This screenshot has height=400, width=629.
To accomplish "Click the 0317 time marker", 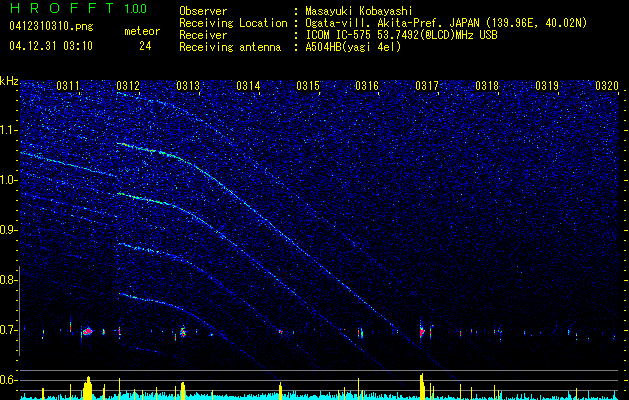I will (427, 86).
